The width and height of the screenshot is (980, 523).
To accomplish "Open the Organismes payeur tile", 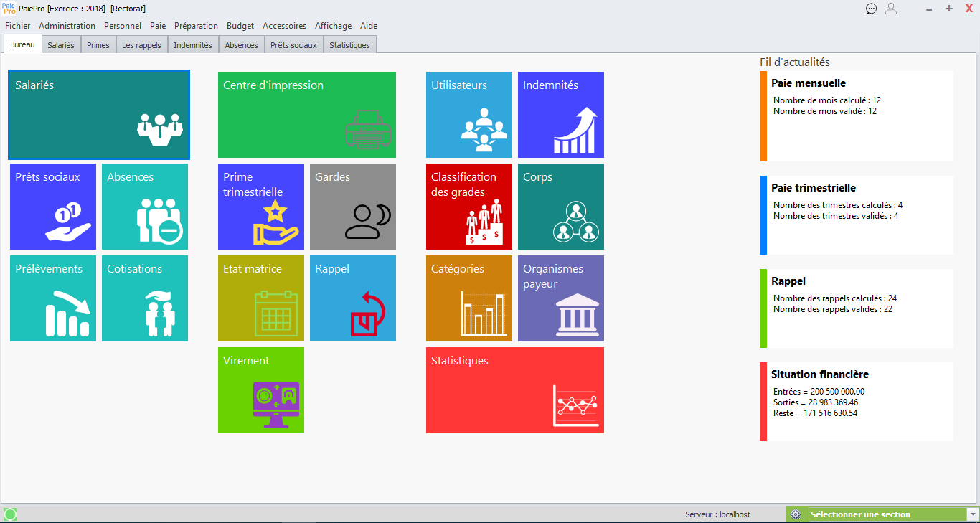I will [561, 298].
